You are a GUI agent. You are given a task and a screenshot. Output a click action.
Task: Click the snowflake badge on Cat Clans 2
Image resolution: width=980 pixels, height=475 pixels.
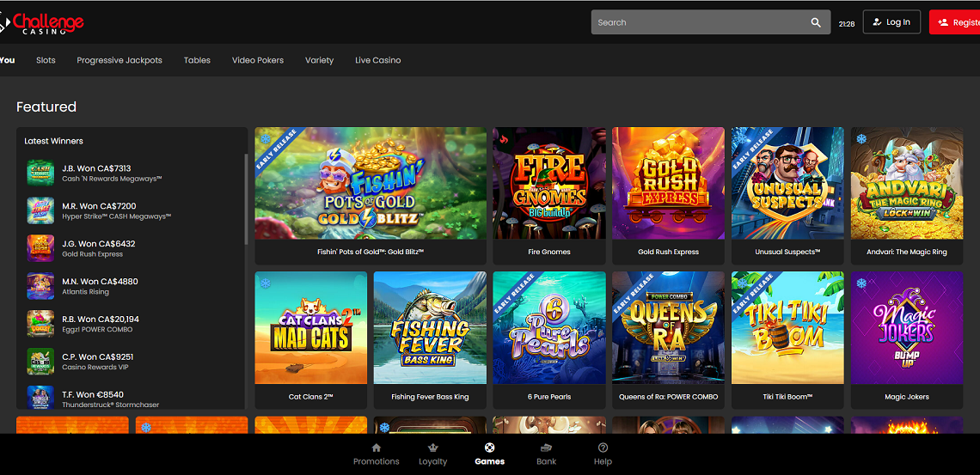pos(266,283)
